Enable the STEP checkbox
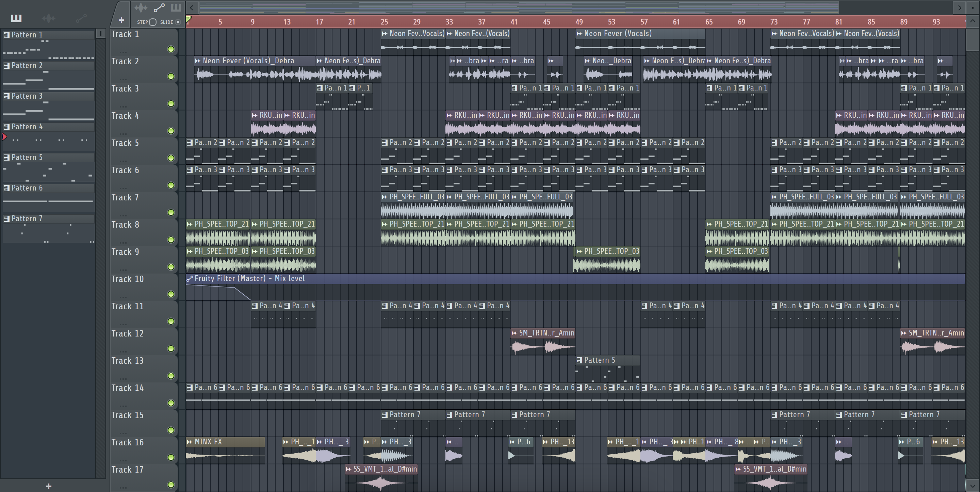Viewport: 980px width, 492px height. [153, 22]
